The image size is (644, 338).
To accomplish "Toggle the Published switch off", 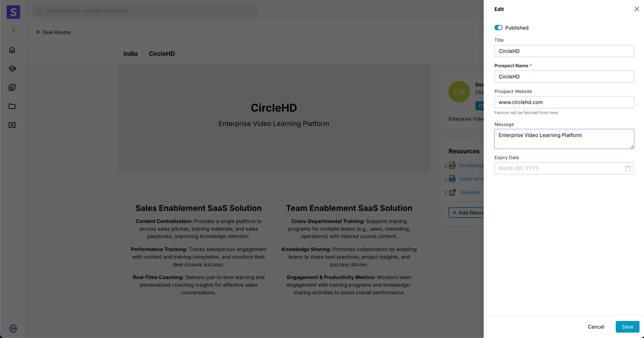I will 498,28.
